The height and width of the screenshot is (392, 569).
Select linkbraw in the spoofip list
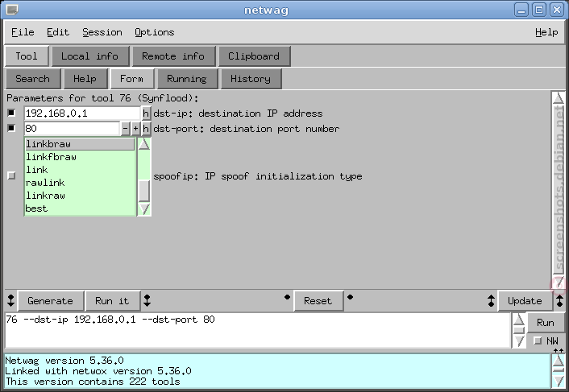[80, 144]
